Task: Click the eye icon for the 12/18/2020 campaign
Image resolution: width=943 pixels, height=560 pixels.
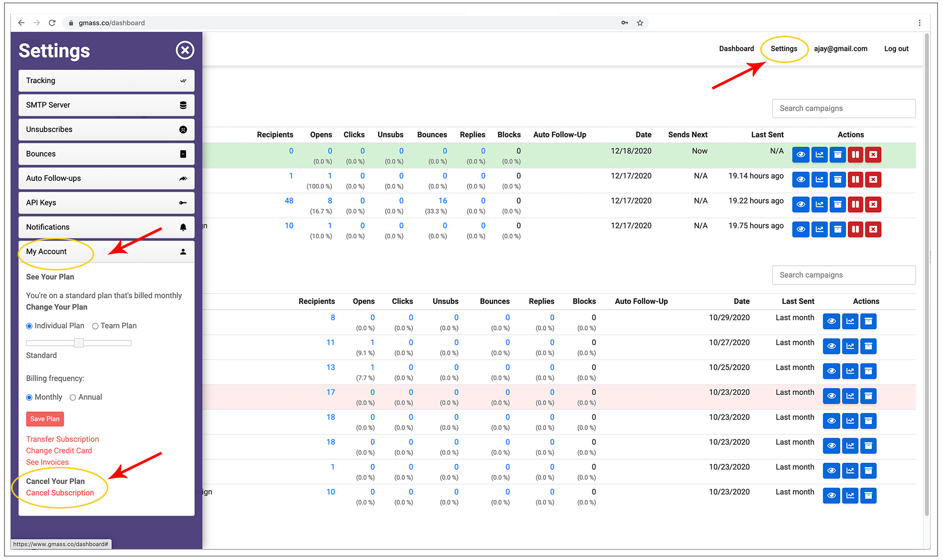Action: click(x=800, y=155)
